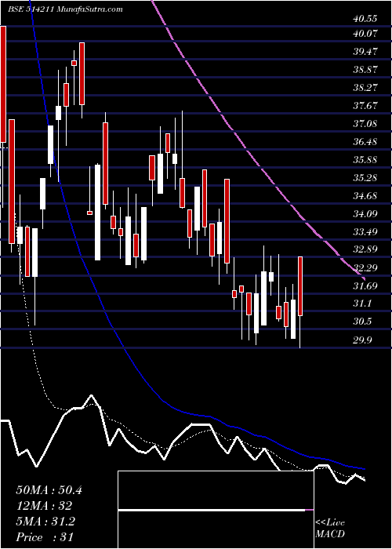The image size is (392, 549).
Task: Pick the 38.27 price axis value
Action: coord(365,88)
